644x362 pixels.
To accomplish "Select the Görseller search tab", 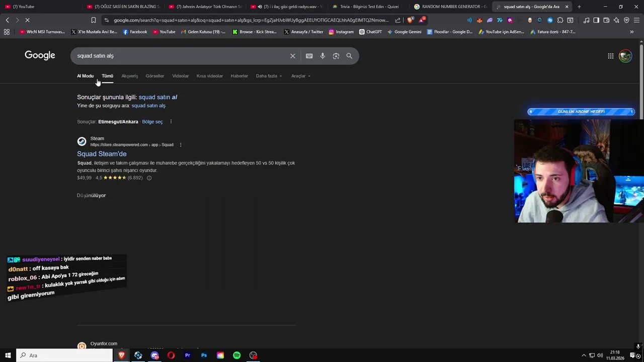I will [155, 76].
